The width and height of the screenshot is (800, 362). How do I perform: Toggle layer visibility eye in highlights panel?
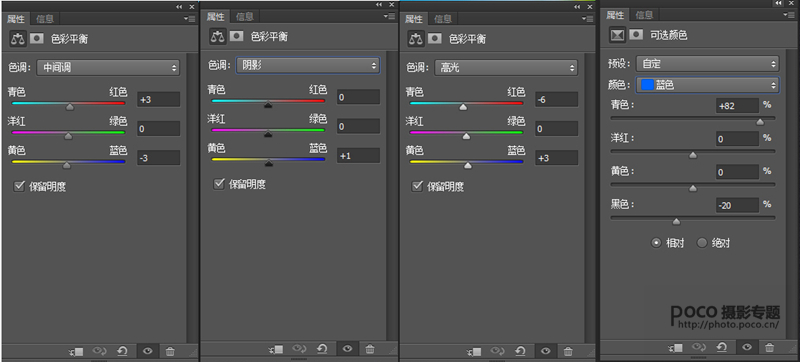coord(546,351)
